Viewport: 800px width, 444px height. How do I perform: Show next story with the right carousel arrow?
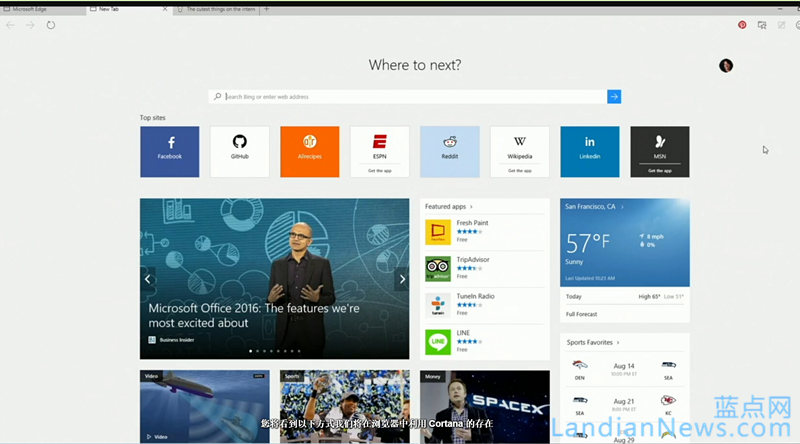(402, 279)
